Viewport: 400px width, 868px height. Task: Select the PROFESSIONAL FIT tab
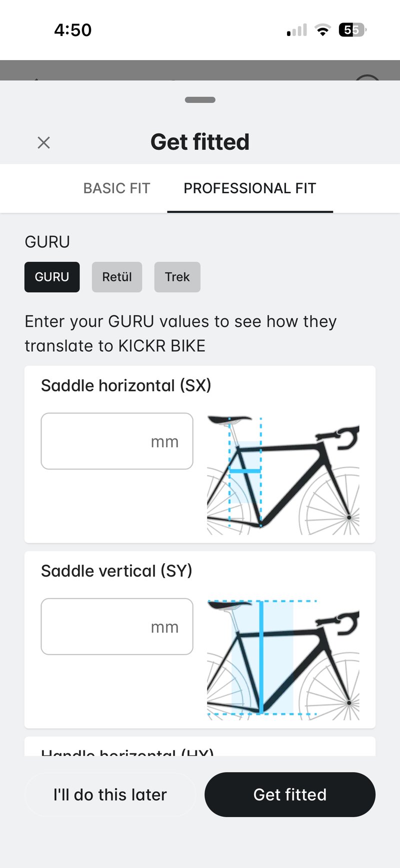click(x=249, y=188)
